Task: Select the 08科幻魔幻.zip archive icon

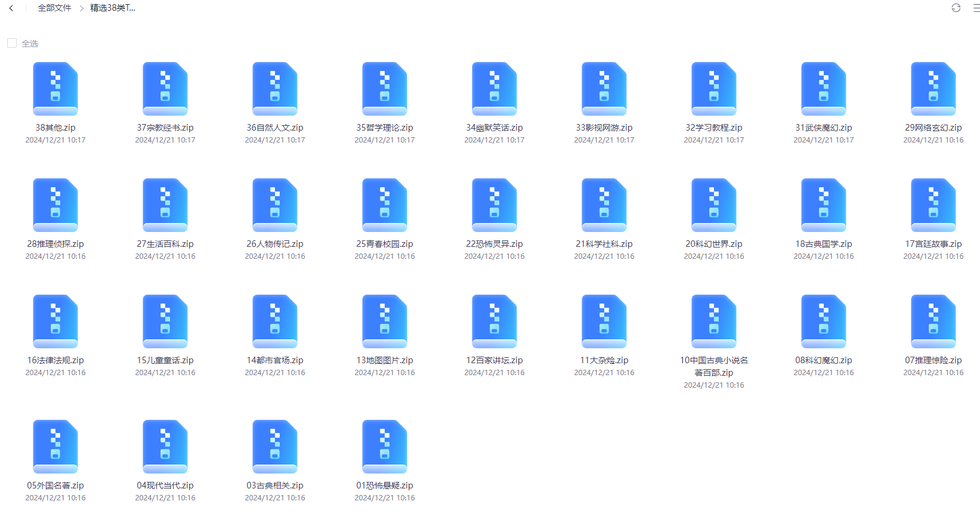Action: click(824, 321)
